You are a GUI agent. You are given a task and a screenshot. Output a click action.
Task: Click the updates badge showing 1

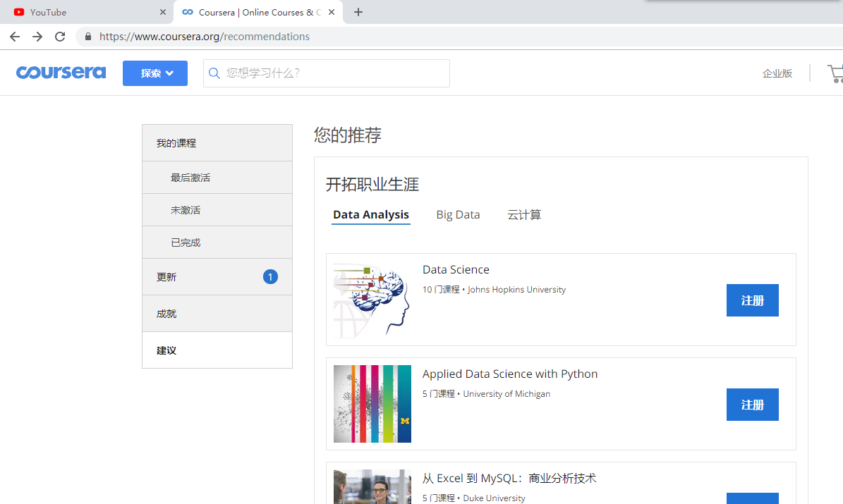(x=270, y=277)
